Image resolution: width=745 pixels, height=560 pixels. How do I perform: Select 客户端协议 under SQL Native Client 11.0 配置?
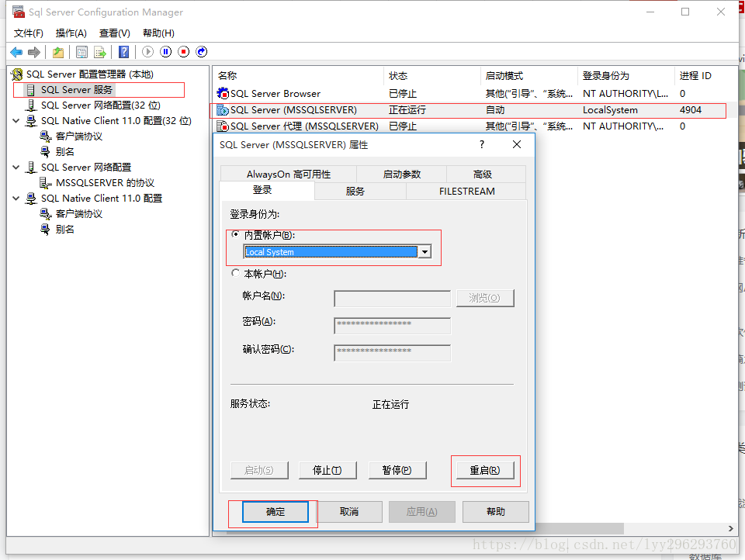click(x=79, y=214)
